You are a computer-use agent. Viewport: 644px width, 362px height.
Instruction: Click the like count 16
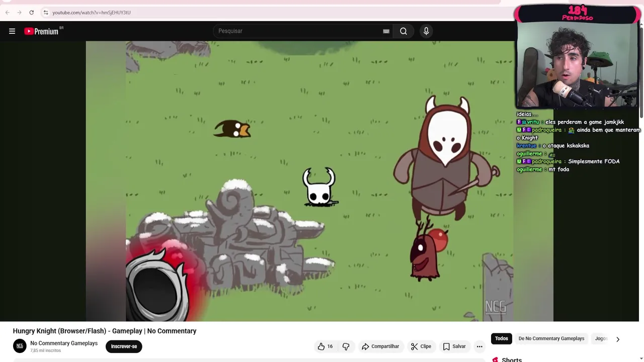(330, 346)
